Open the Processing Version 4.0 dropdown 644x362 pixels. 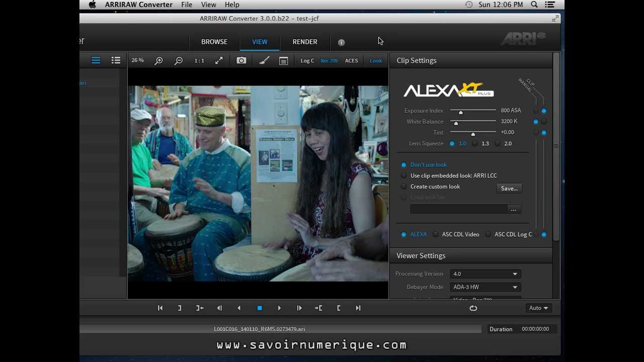tap(486, 274)
